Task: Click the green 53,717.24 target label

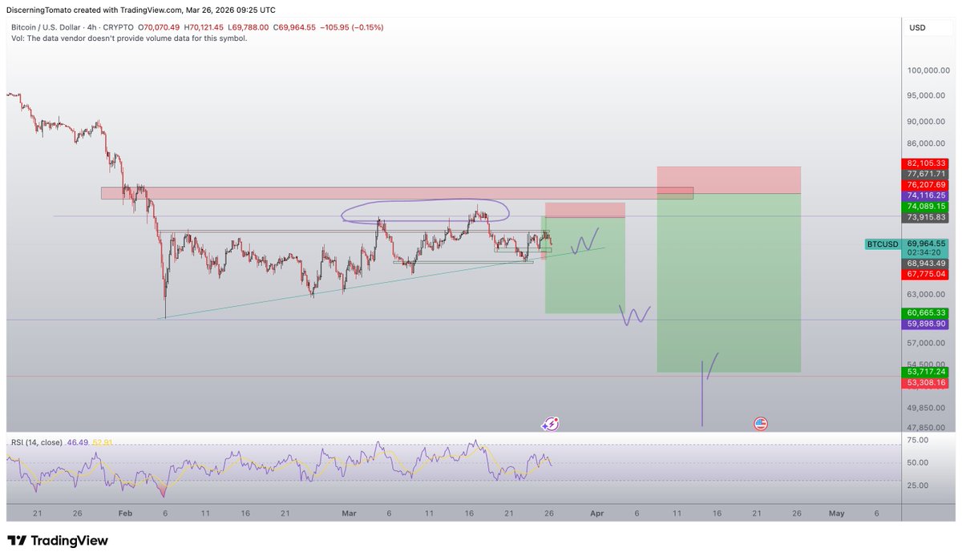Action: point(927,372)
